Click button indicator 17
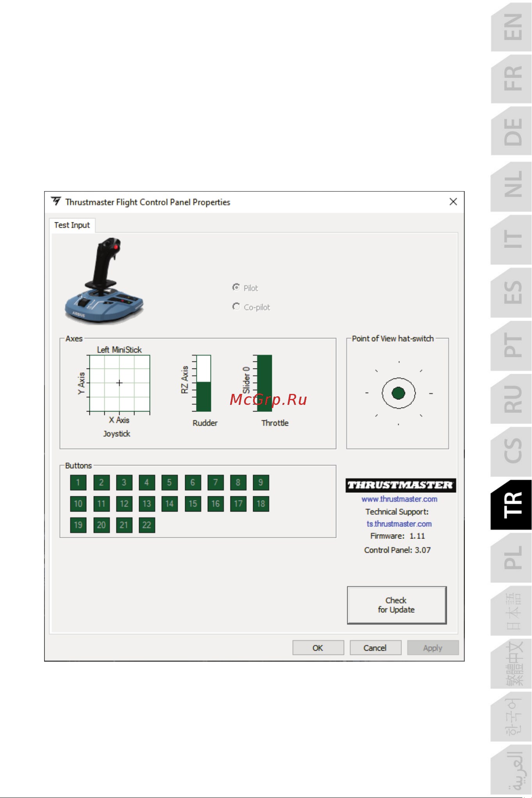Screen dimensions: 532x798 [238, 504]
